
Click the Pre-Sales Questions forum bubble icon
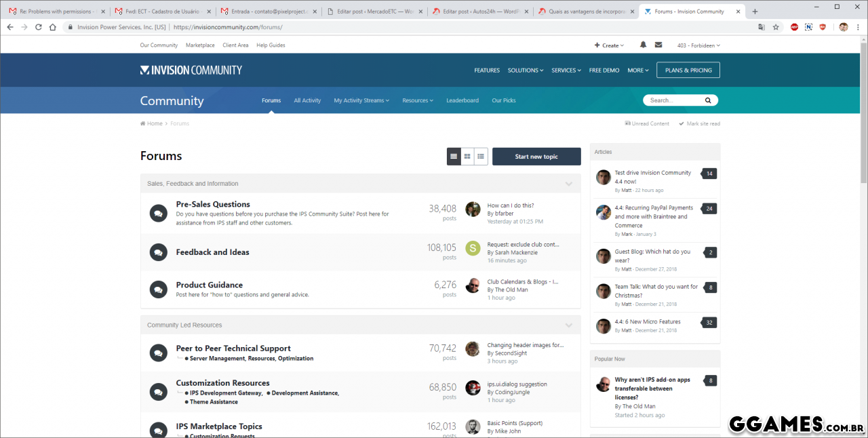[x=158, y=214]
